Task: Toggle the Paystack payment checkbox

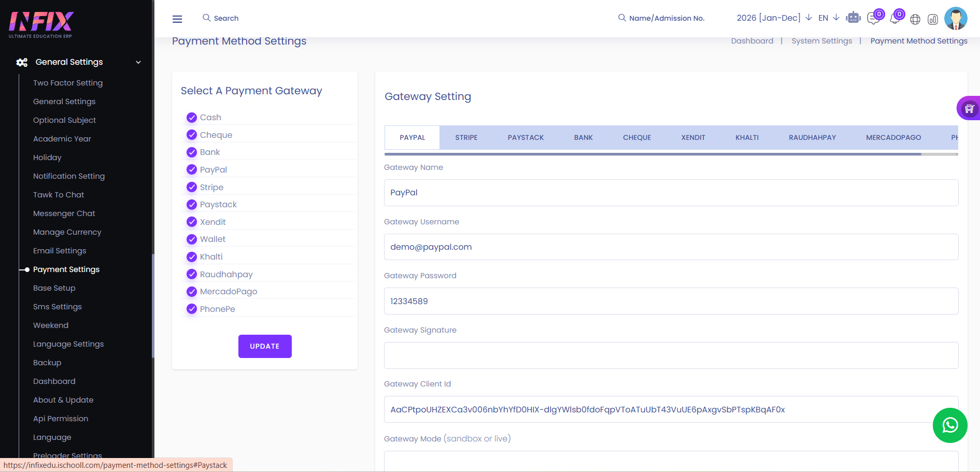Action: click(192, 204)
